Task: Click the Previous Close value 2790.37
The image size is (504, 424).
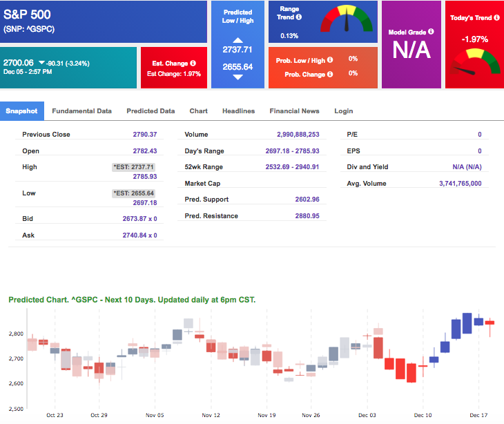Action: [x=145, y=135]
